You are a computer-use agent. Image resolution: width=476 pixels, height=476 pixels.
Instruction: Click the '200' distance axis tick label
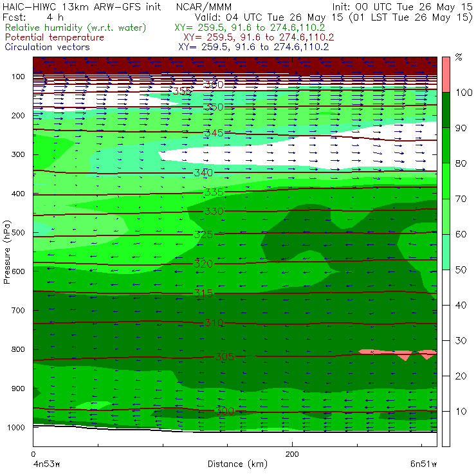(x=292, y=454)
